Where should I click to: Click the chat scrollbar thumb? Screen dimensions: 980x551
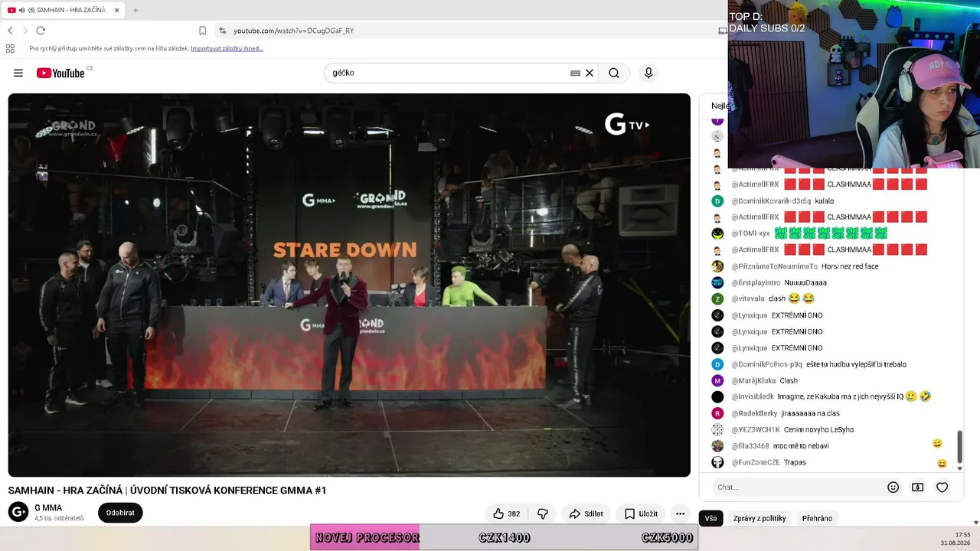point(959,447)
